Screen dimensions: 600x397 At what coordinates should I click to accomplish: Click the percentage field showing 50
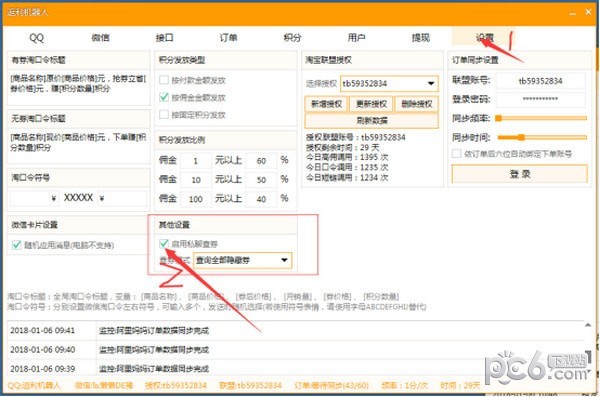pos(261,180)
